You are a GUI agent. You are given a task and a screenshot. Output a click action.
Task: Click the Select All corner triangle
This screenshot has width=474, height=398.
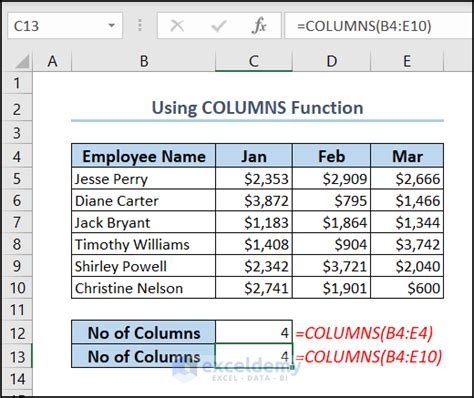tap(22, 61)
